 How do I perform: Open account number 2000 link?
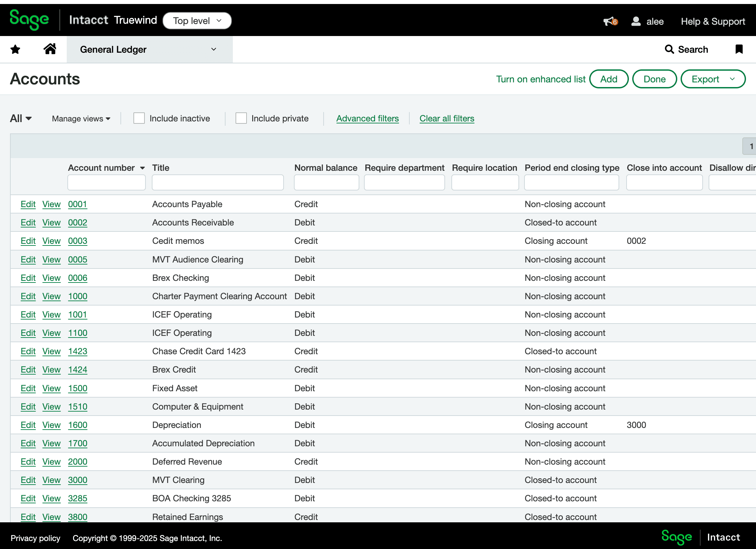coord(77,462)
